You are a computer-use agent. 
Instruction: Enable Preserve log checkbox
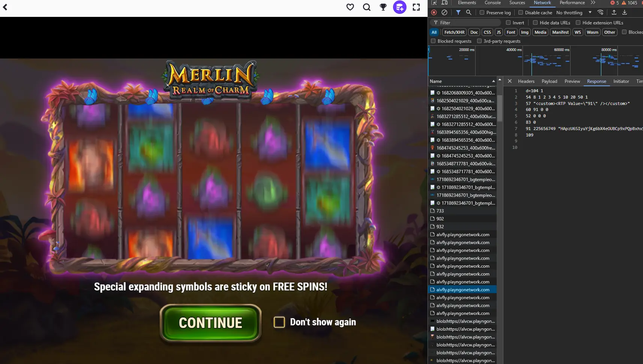tap(482, 12)
